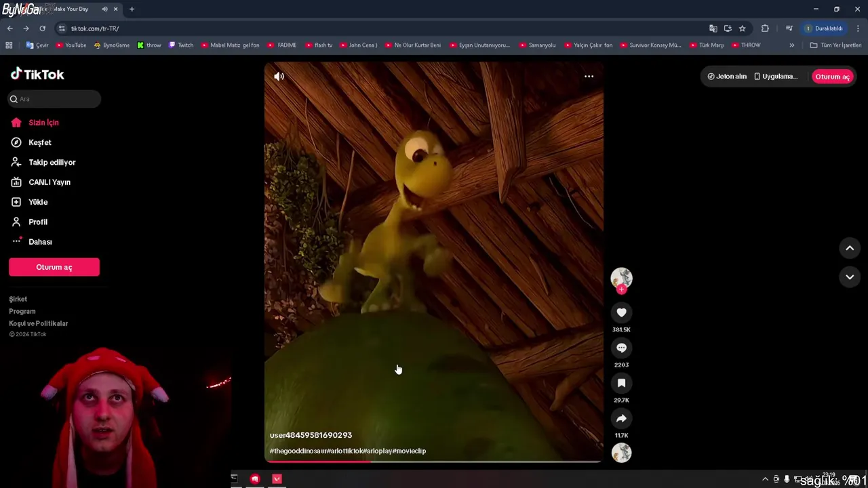This screenshot has height=488, width=868.
Task: Open the browser apps grid icon
Action: pyautogui.click(x=9, y=45)
